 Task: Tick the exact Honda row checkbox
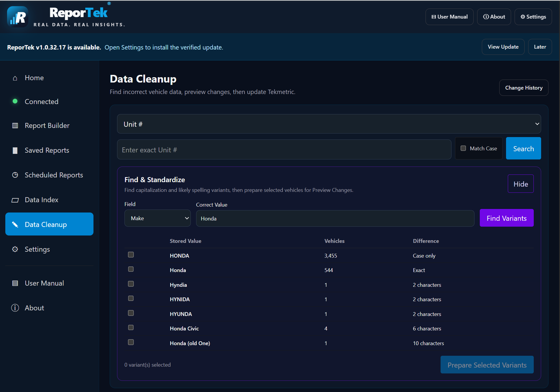click(x=131, y=269)
